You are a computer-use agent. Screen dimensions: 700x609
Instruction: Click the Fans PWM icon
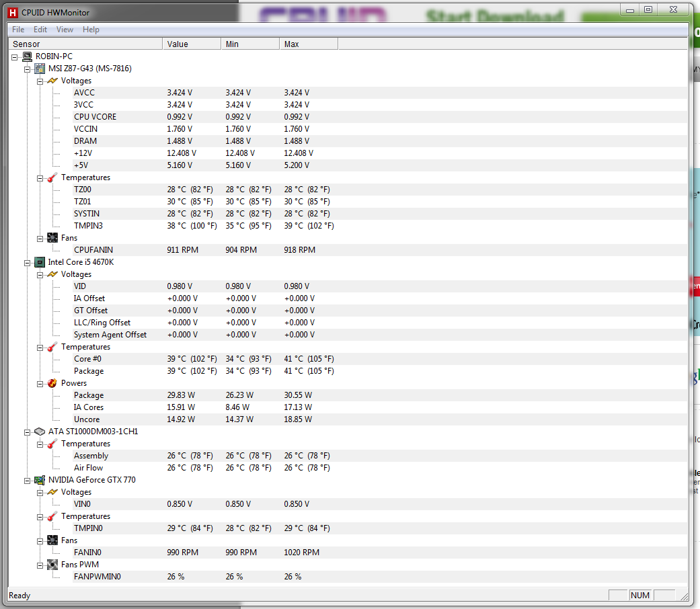point(52,565)
